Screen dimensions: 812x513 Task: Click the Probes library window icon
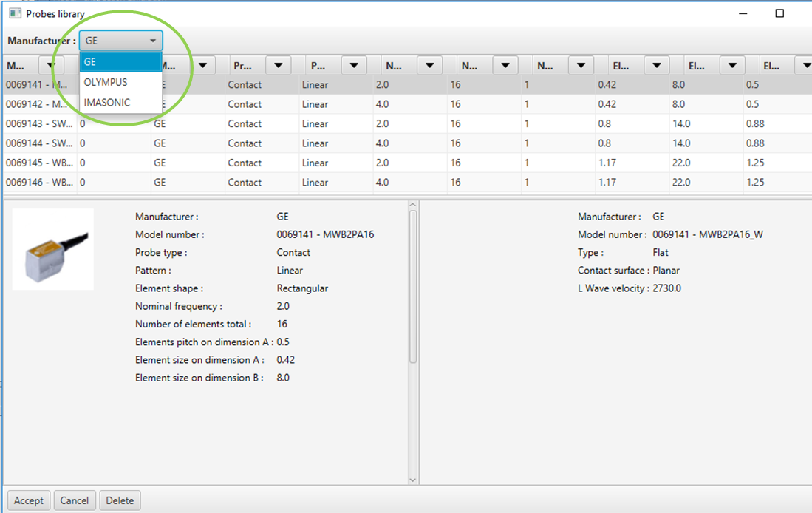pyautogui.click(x=14, y=13)
